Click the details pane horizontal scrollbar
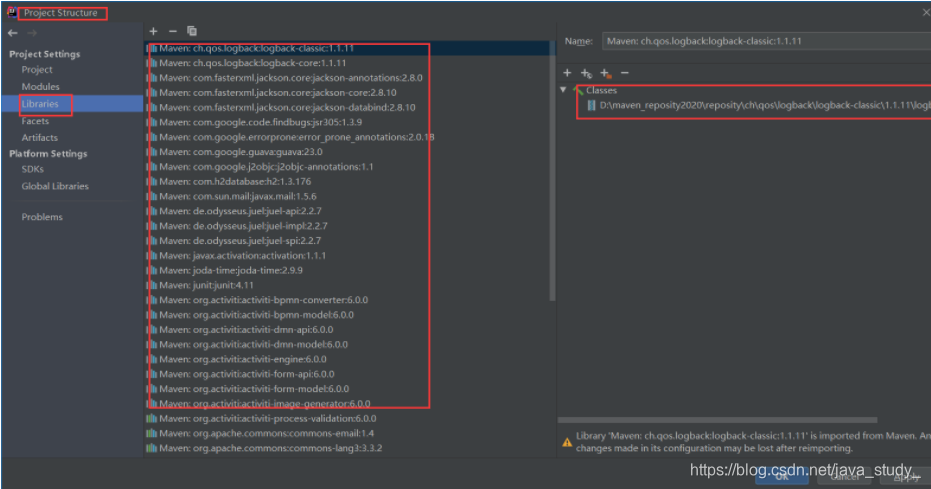Viewport: 931px width, 489px height. pyautogui.click(x=717, y=420)
